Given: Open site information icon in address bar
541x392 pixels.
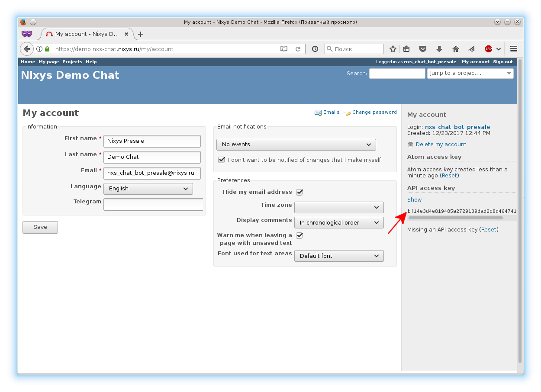Looking at the screenshot, I should pyautogui.click(x=39, y=49).
